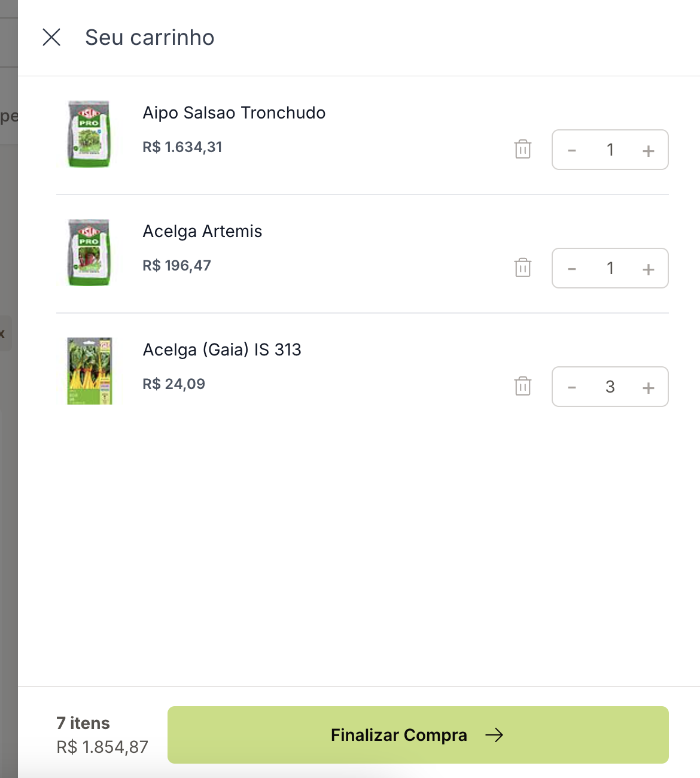Click the Finalizar Compra button
This screenshot has width=700, height=778.
[x=418, y=735]
